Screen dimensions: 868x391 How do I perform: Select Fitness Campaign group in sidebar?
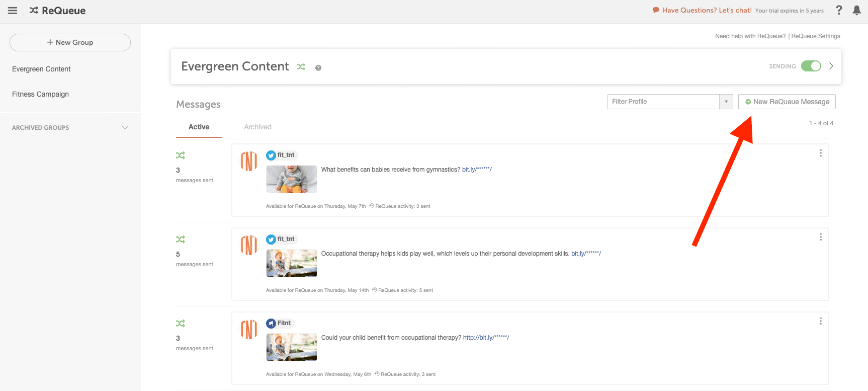pyautogui.click(x=40, y=94)
